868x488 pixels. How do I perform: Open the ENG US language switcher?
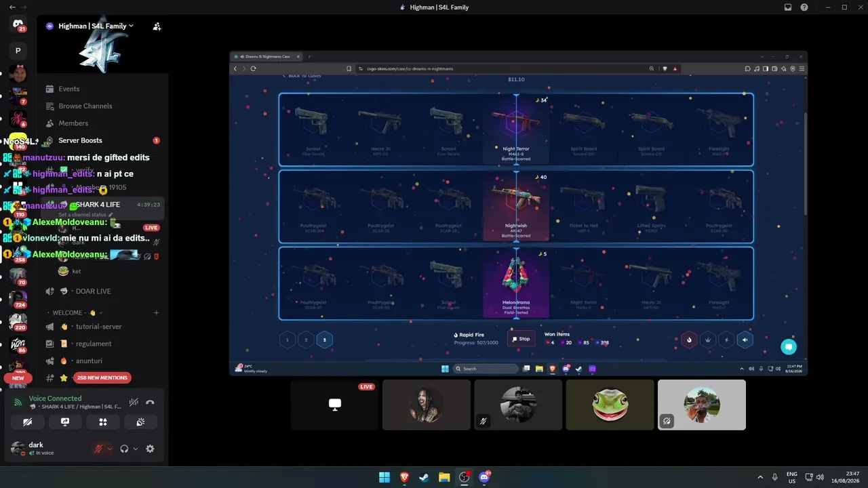[791, 477]
